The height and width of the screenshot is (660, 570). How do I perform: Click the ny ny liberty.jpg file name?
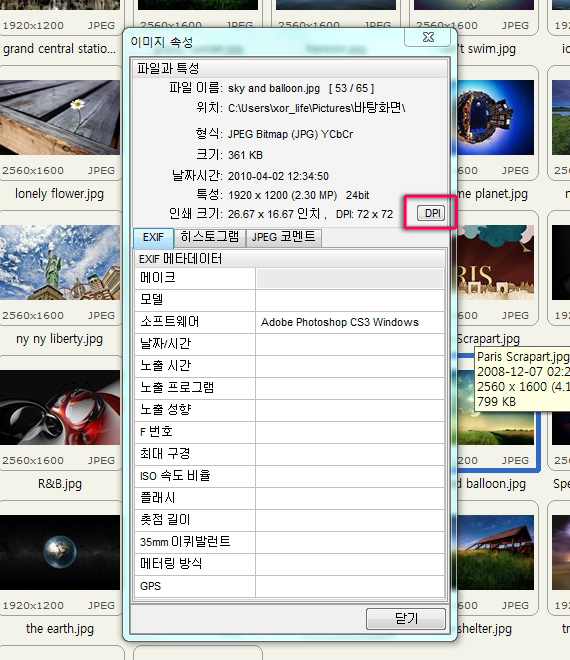tap(59, 339)
